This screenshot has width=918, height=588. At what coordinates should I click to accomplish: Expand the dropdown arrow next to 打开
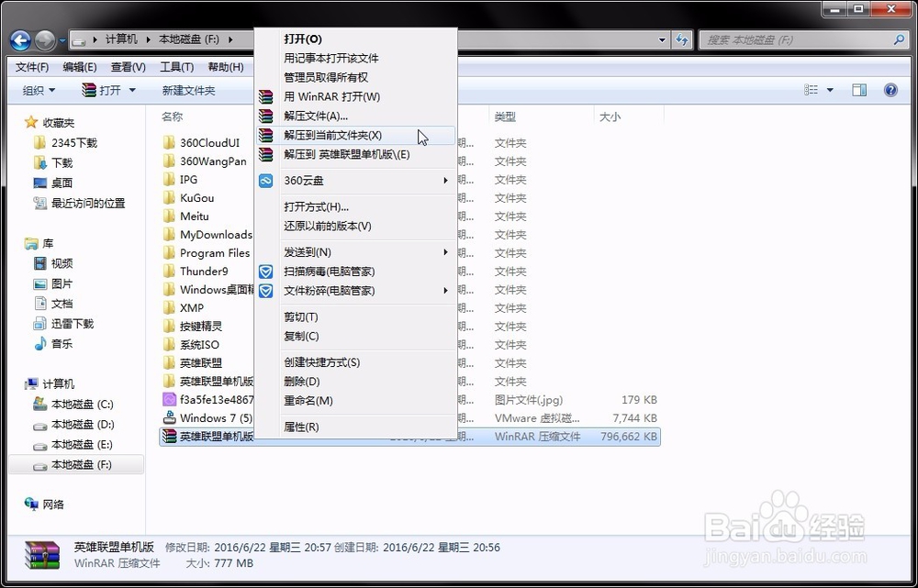click(131, 90)
